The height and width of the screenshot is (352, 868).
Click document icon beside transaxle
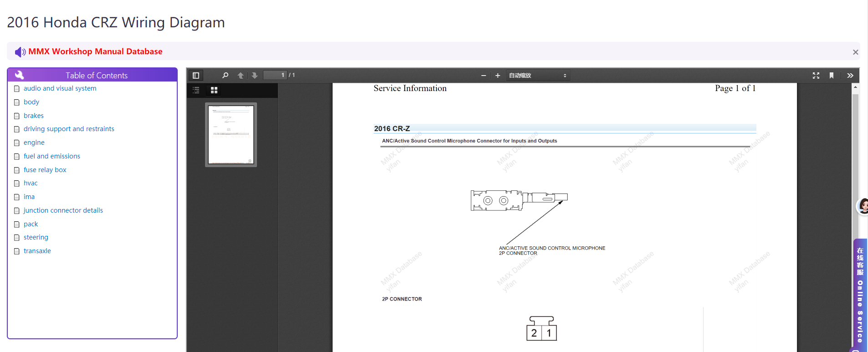pos(17,251)
